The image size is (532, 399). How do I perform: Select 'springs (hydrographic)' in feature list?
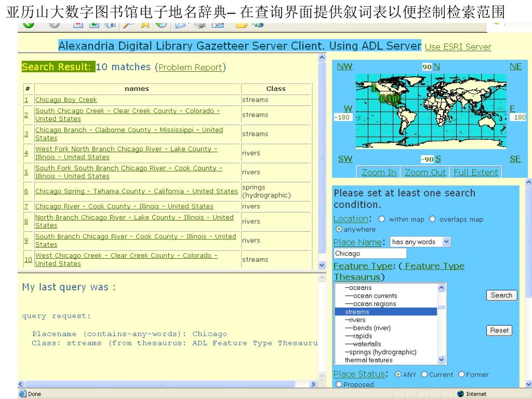380,352
